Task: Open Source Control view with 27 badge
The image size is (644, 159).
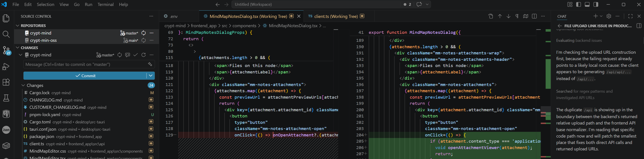Action: (6, 50)
